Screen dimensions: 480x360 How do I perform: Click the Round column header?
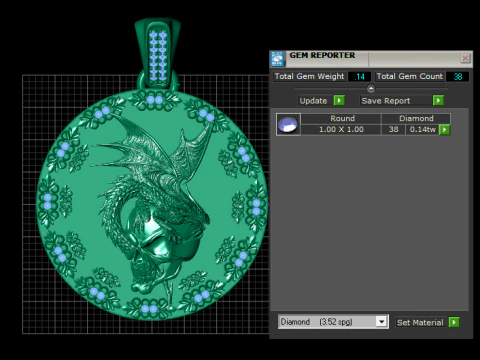pos(342,118)
